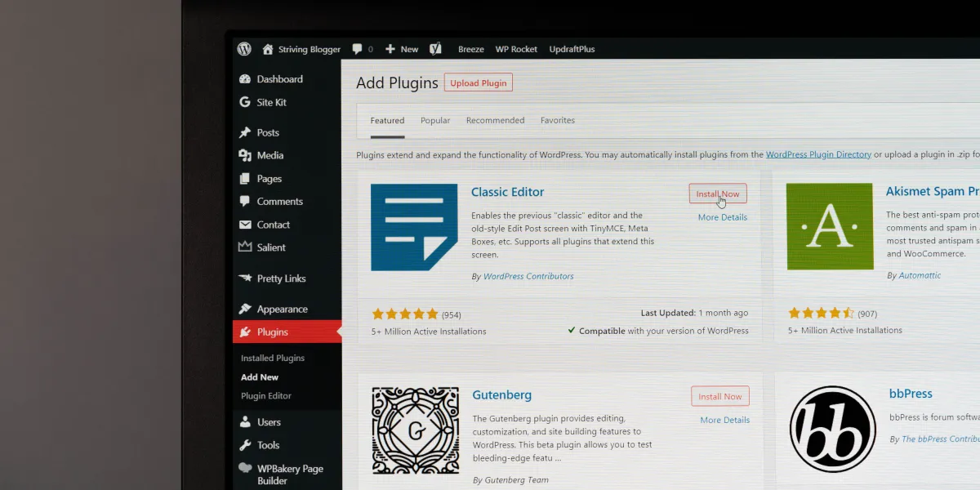980x490 pixels.
Task: Open Pages using its page icon
Action: [x=247, y=178]
